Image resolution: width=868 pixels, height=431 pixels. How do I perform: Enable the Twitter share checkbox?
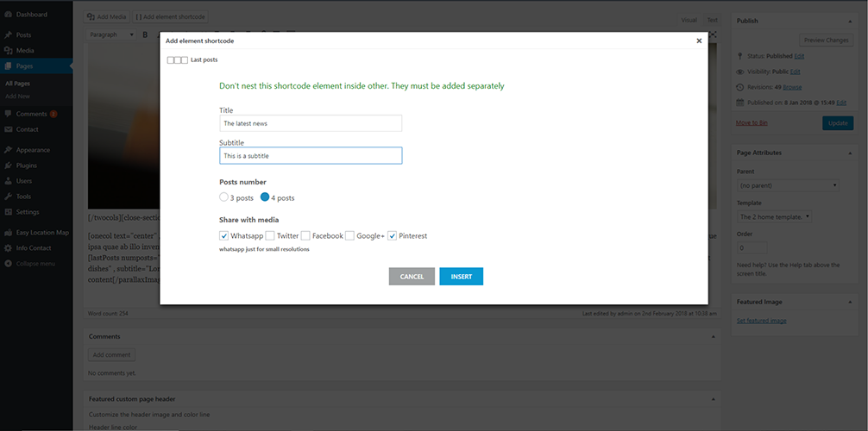tap(270, 235)
